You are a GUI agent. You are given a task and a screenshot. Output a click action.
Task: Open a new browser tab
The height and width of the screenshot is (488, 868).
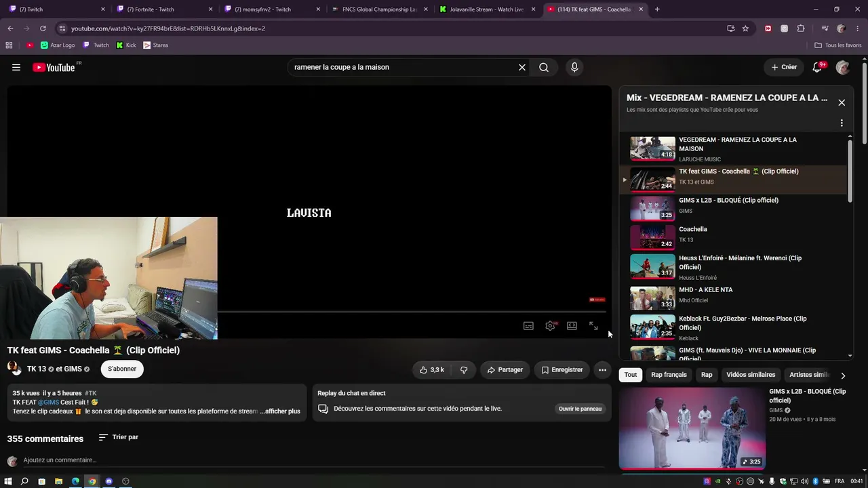[657, 9]
